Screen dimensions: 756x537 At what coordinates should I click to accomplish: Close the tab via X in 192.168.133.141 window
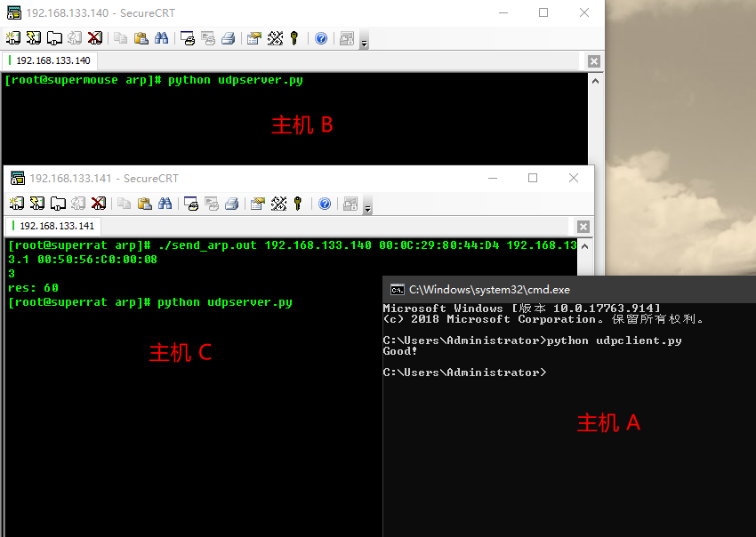point(583,227)
